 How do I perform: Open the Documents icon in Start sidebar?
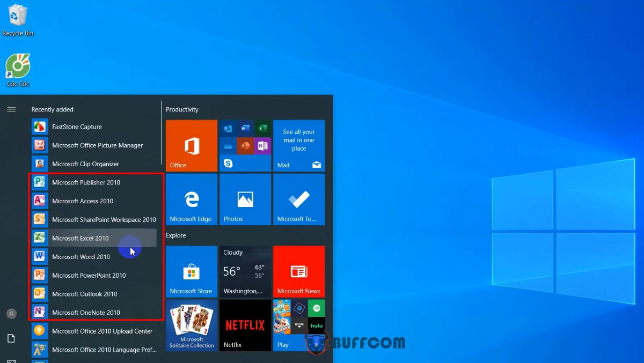11,338
